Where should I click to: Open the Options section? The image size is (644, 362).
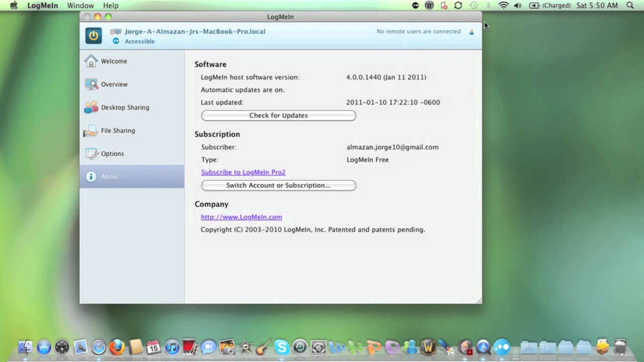132,154
